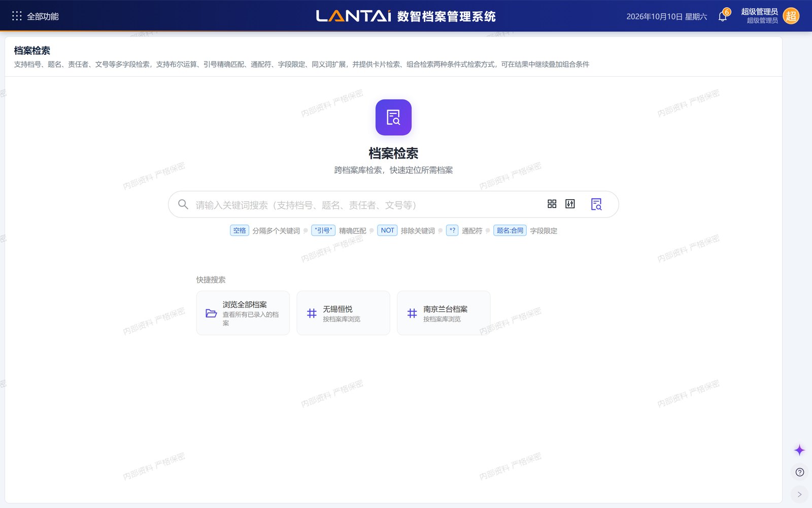
Task: Click hash icon beside 南京兰台档案
Action: (x=412, y=313)
